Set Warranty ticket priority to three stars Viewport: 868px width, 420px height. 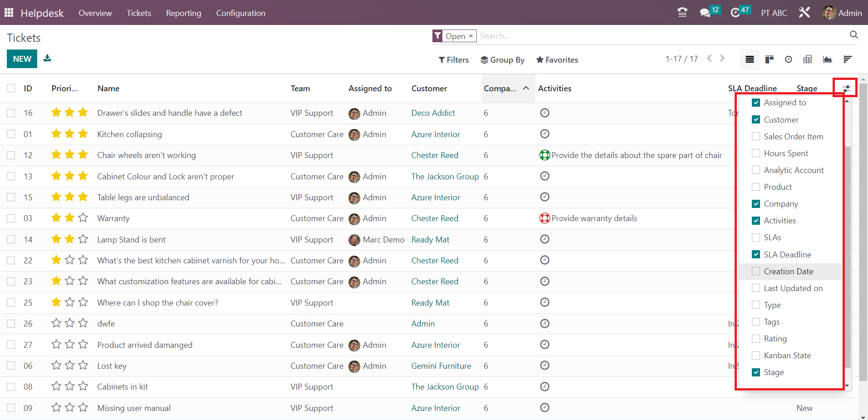pyautogui.click(x=83, y=218)
